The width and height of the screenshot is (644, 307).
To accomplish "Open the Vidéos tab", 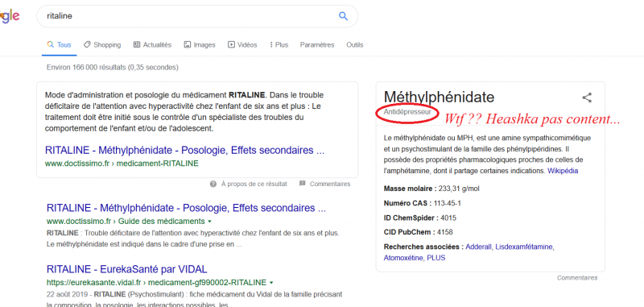I will (242, 45).
